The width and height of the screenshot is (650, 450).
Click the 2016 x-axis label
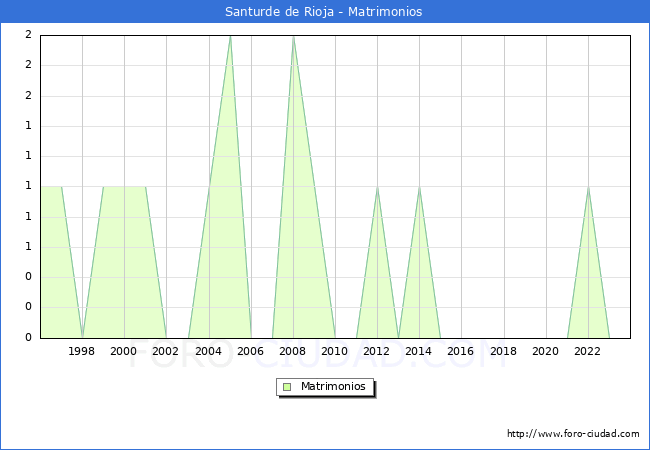click(461, 351)
